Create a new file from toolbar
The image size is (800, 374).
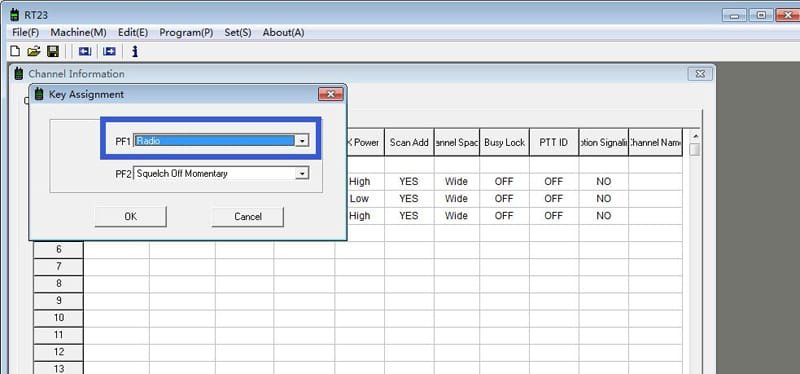coord(15,51)
